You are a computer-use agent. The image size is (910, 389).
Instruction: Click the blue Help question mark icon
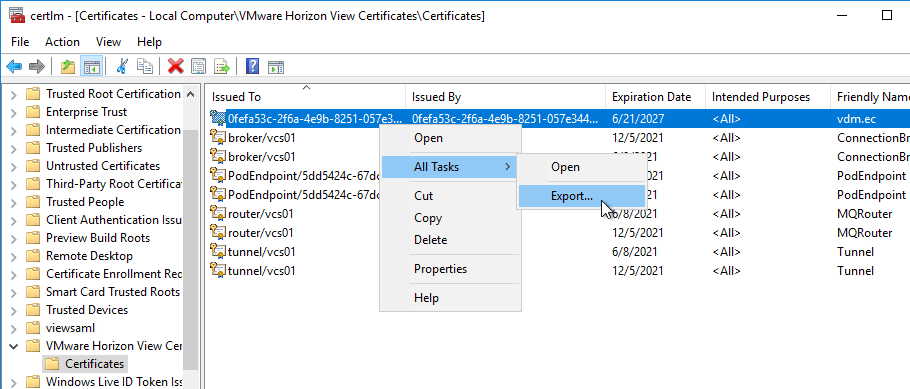(x=252, y=66)
